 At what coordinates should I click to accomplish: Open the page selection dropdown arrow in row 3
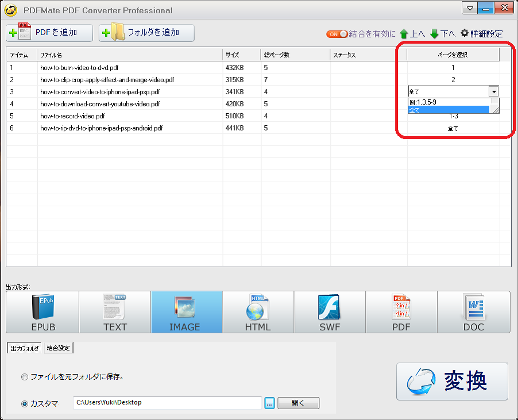tap(493, 91)
